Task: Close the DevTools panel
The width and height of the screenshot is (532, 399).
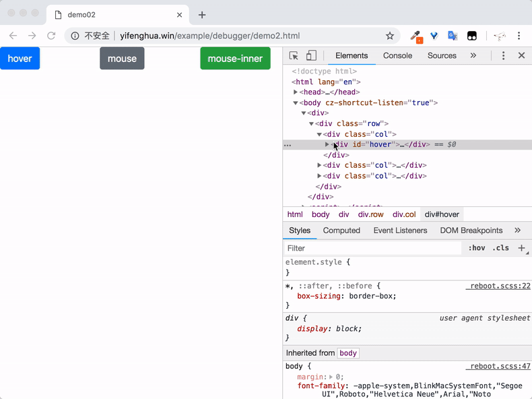Action: pos(521,55)
